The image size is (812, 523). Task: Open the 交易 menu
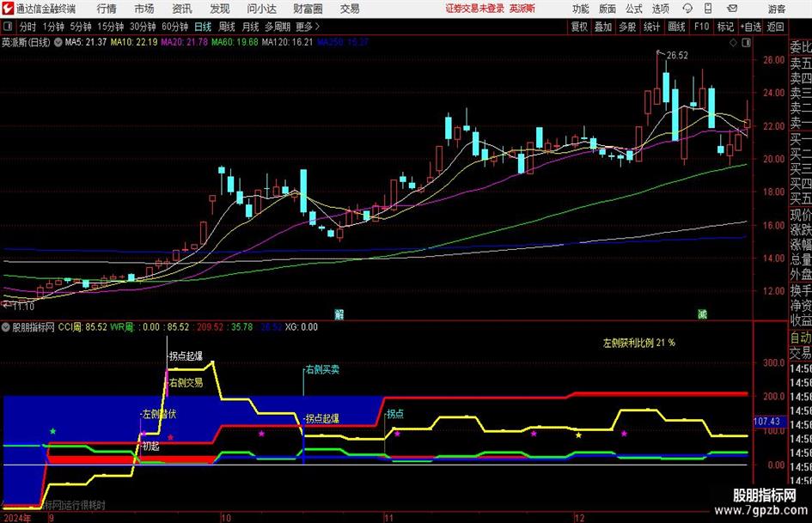[x=350, y=9]
